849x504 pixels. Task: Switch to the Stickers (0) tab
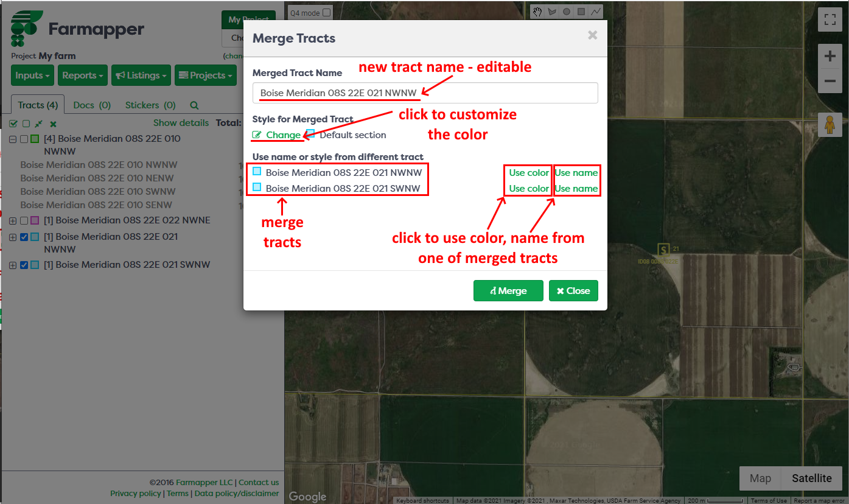pyautogui.click(x=150, y=105)
